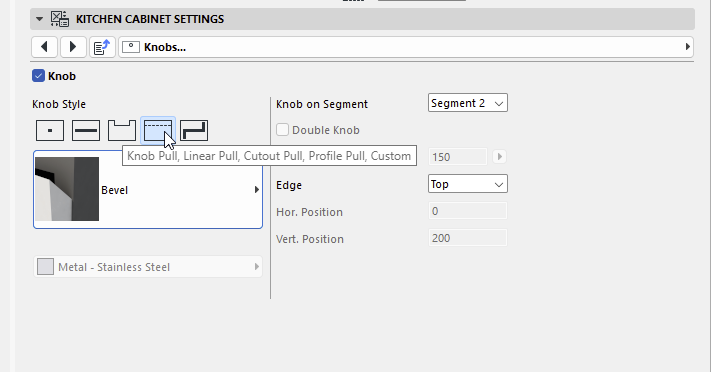Enable the Double Knob checkbox
This screenshot has height=372, width=711.
282,130
